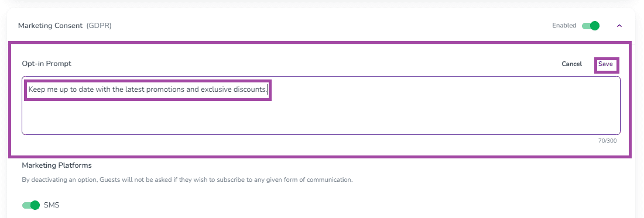Select the Marketing Consent section title
The image size is (644, 218).
click(51, 26)
